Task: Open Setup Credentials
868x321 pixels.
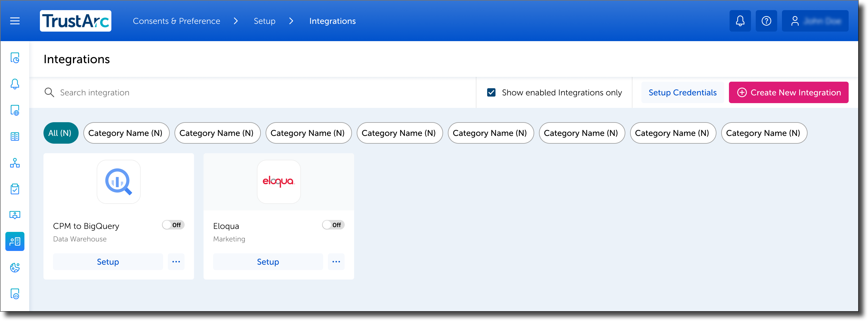Action: [x=683, y=92]
